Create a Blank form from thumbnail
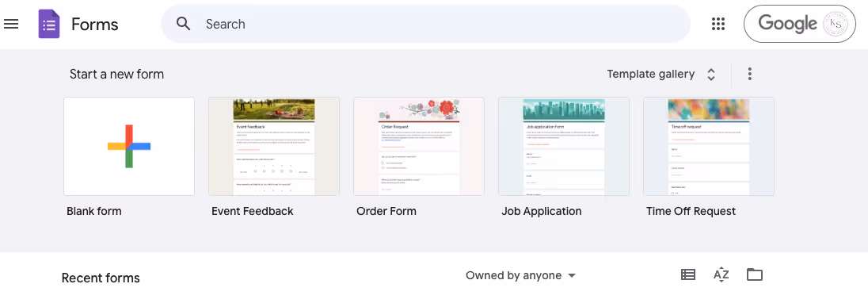Screen dimensions: 868x303 point(129,146)
